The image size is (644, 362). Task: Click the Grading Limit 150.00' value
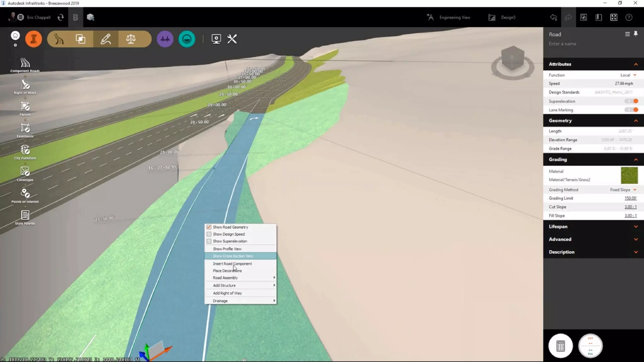pos(630,198)
